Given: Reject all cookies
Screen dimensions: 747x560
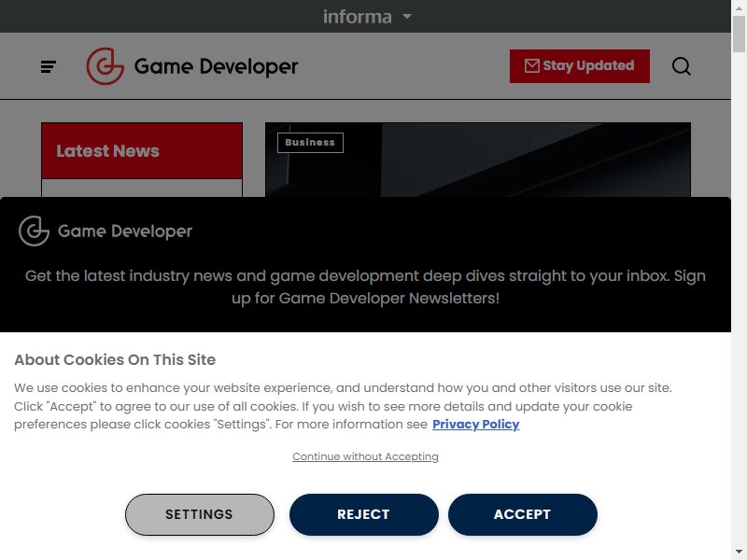Looking at the screenshot, I should tap(363, 514).
